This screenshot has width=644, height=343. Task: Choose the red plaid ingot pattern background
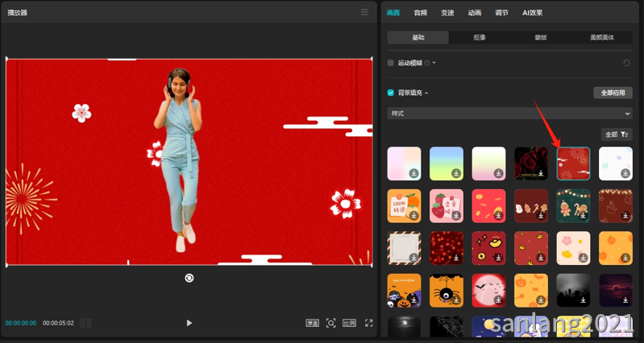pos(531,248)
